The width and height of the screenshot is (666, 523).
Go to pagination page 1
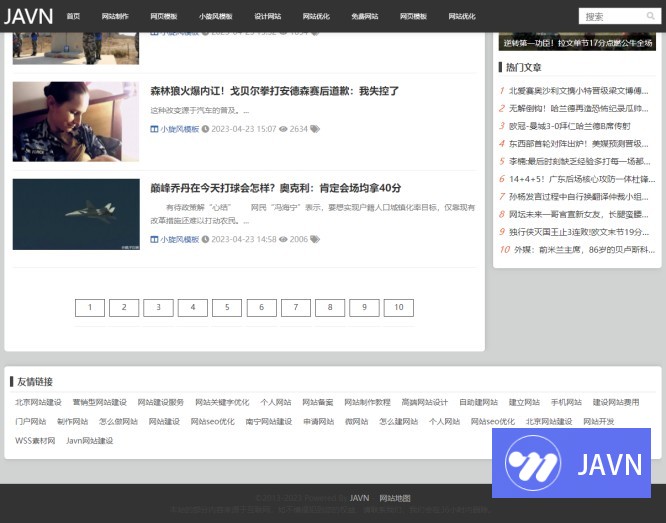[90, 308]
